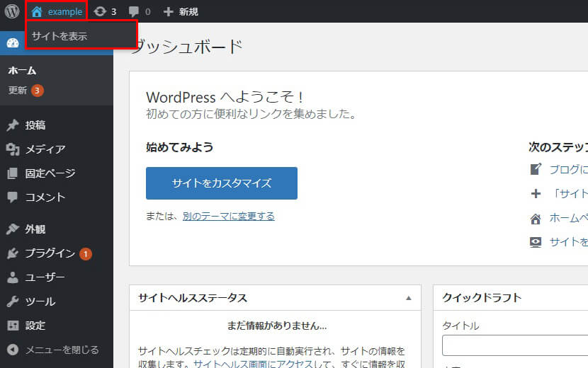Click the view site monitor icon
The width and height of the screenshot is (588, 368).
point(536,243)
